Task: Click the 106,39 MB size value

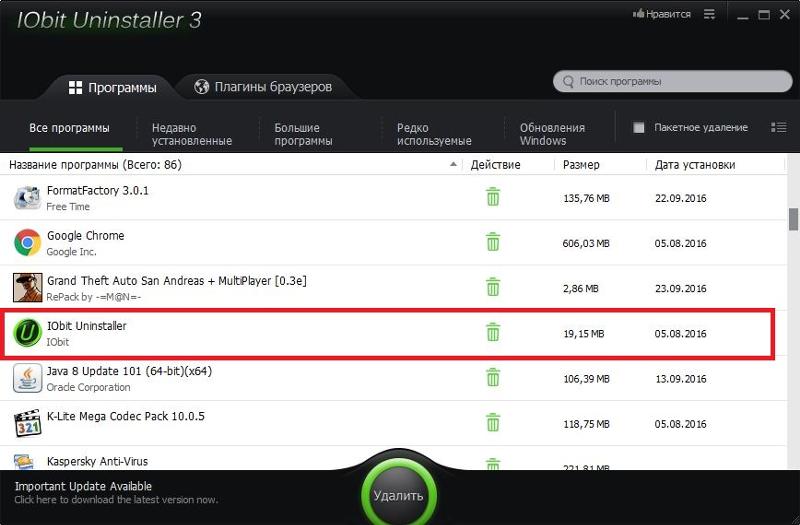Action: [x=586, y=379]
